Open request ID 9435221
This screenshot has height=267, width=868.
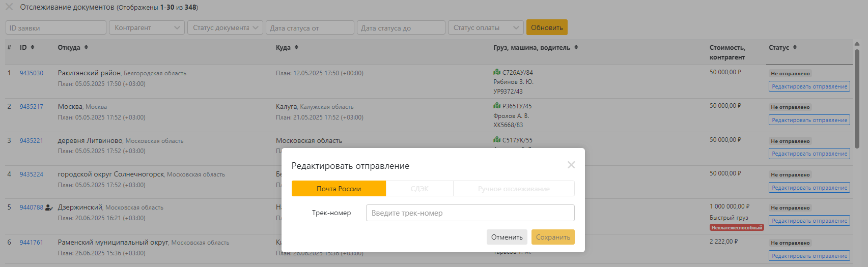[32, 141]
